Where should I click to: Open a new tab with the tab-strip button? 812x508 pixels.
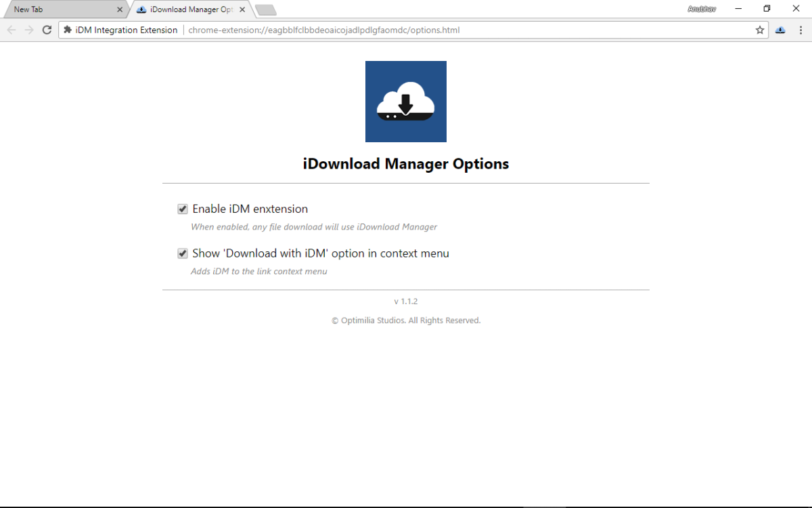coord(265,9)
